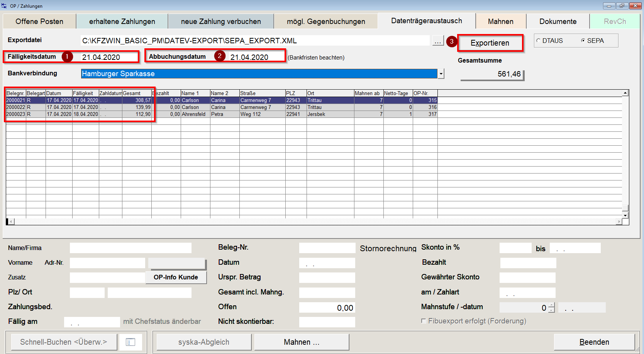This screenshot has height=354, width=644.
Task: Click the Fälligkeitsdatum date field
Action: click(109, 57)
